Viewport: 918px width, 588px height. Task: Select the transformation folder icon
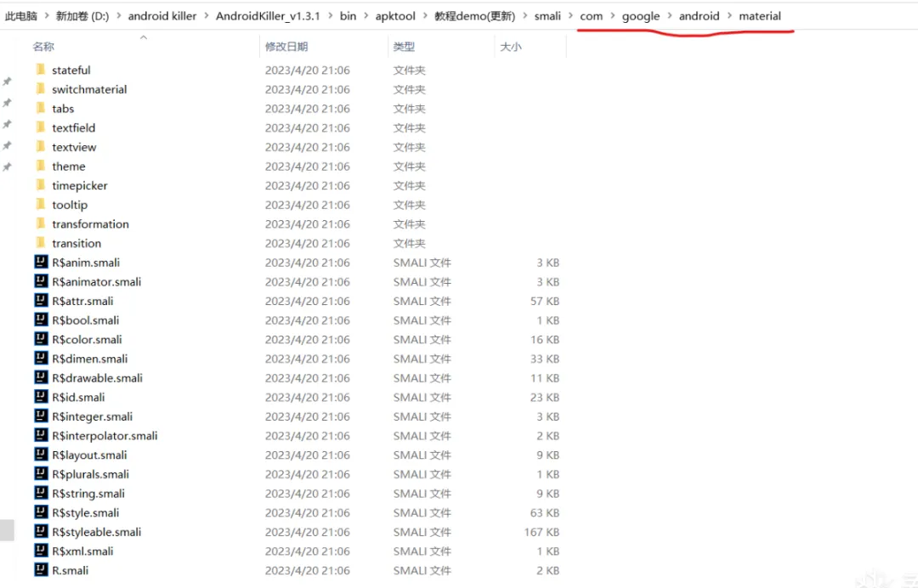[41, 224]
